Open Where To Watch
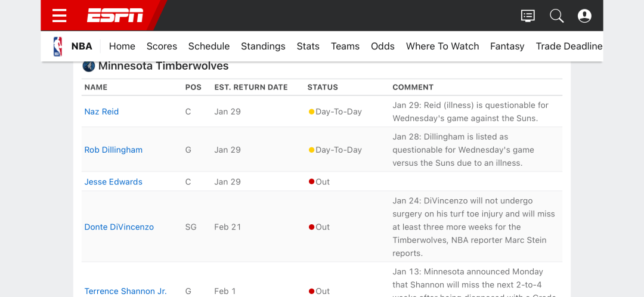This screenshot has width=644, height=297. [442, 47]
